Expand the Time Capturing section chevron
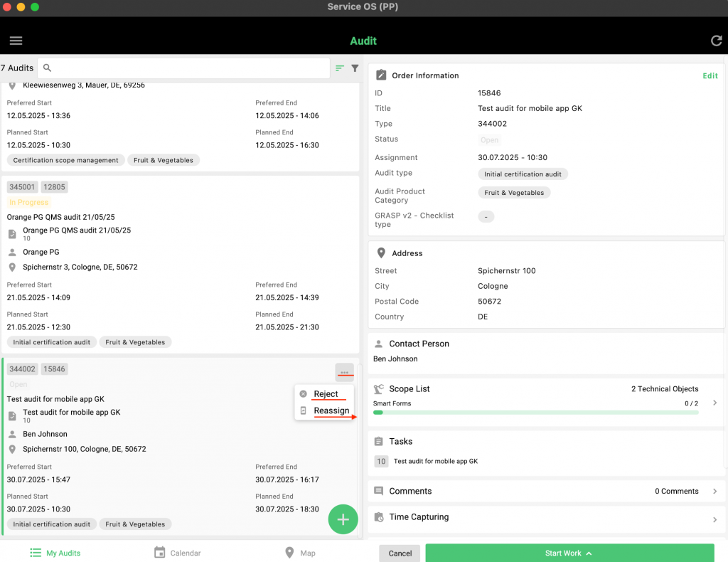728x562 pixels. click(x=714, y=519)
